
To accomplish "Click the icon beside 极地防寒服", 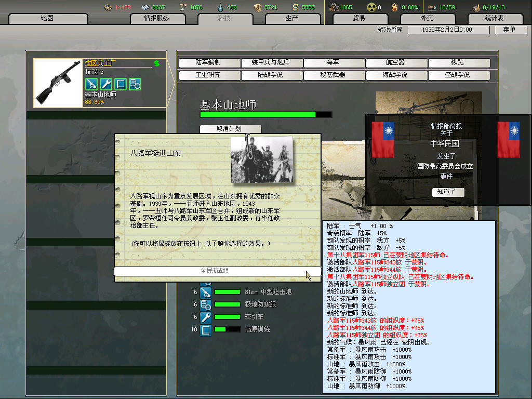I will click(206, 305).
